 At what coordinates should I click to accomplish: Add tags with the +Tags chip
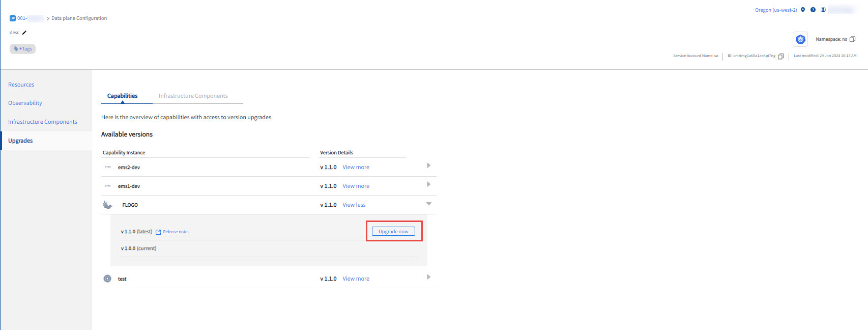point(23,49)
